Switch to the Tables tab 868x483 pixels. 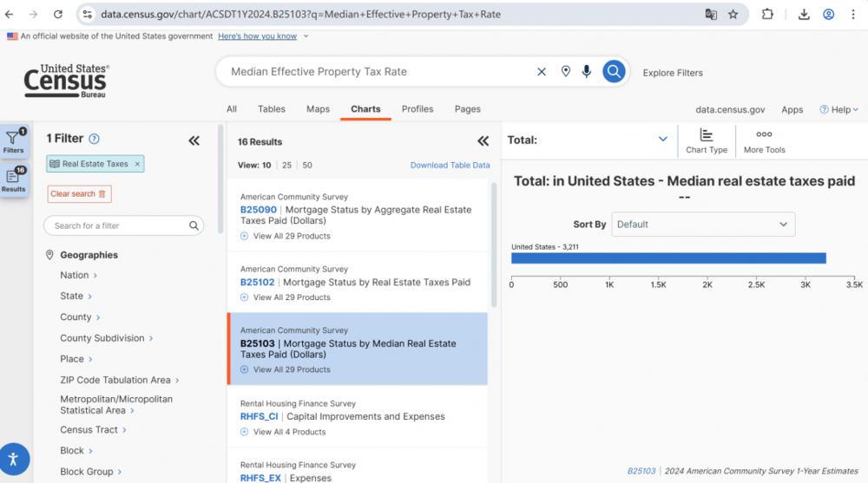272,109
